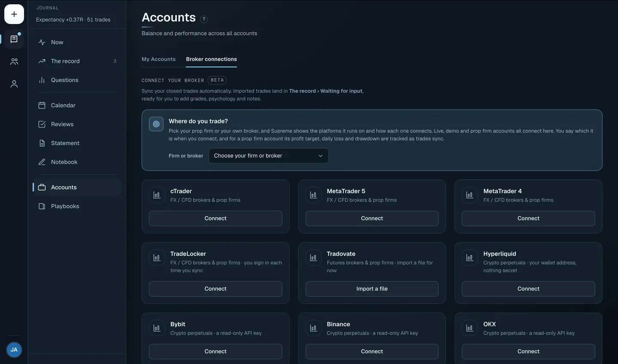Select the Broker connections tab
618x364 pixels.
coord(211,59)
